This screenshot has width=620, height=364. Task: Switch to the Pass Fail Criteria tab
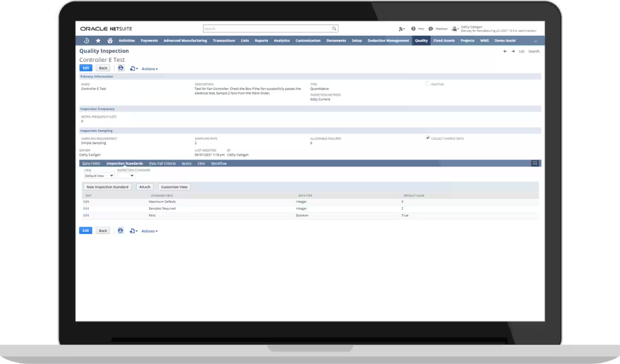(x=162, y=163)
